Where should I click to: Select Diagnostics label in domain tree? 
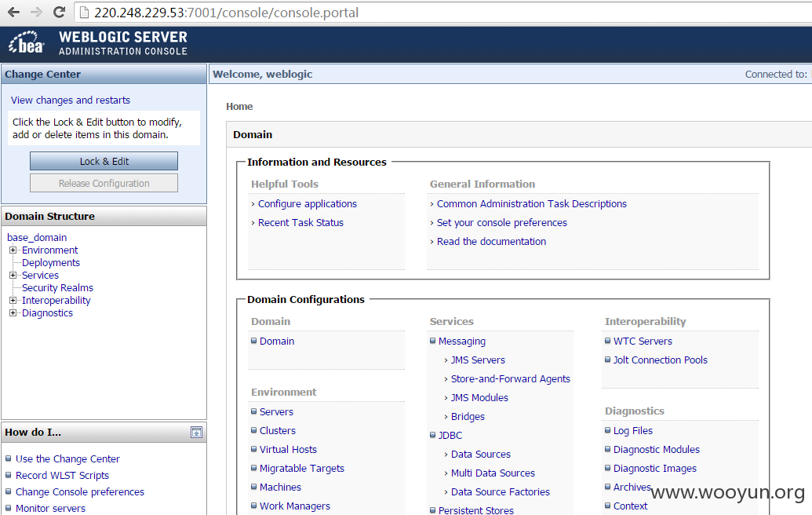click(47, 313)
